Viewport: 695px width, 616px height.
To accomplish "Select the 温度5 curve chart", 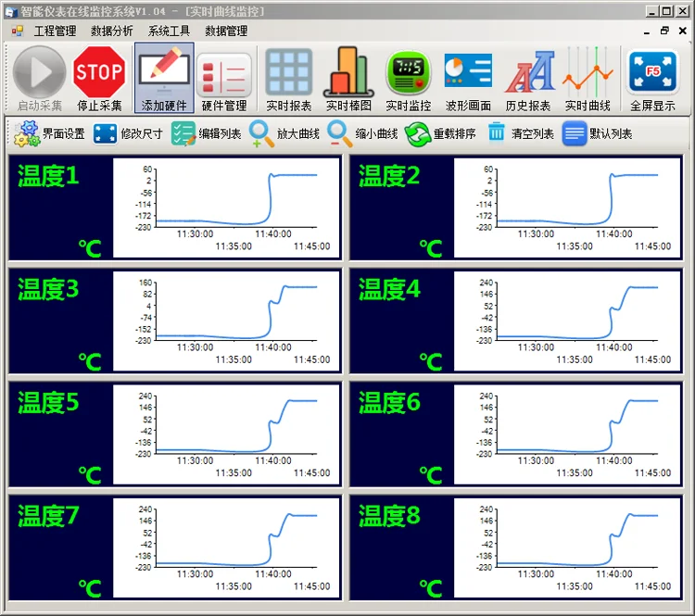I will pos(226,434).
